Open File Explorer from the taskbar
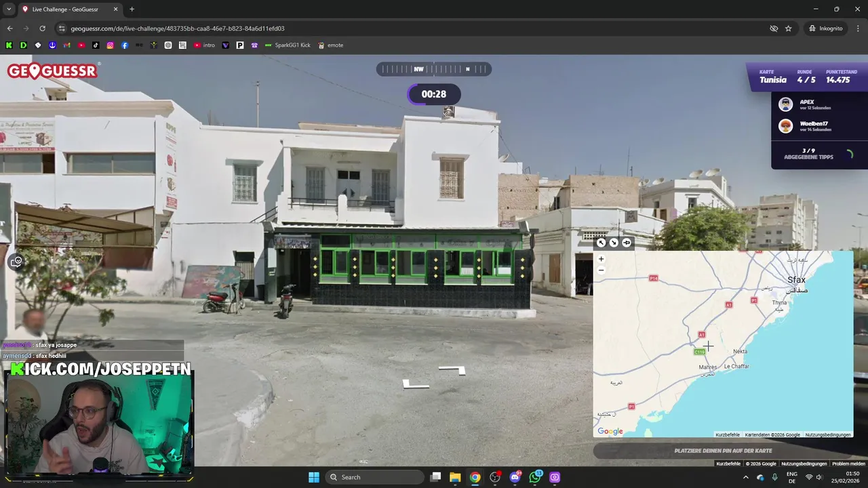 pyautogui.click(x=455, y=477)
